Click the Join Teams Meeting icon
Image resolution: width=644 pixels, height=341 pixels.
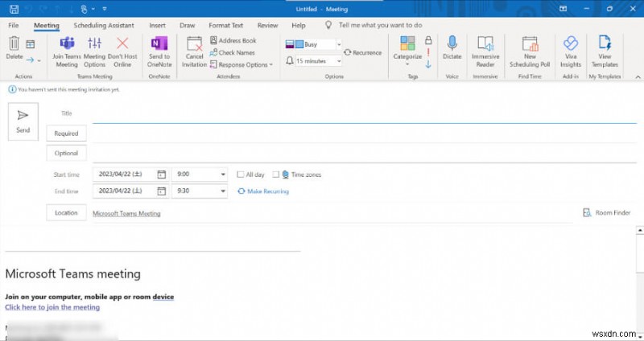(x=67, y=43)
